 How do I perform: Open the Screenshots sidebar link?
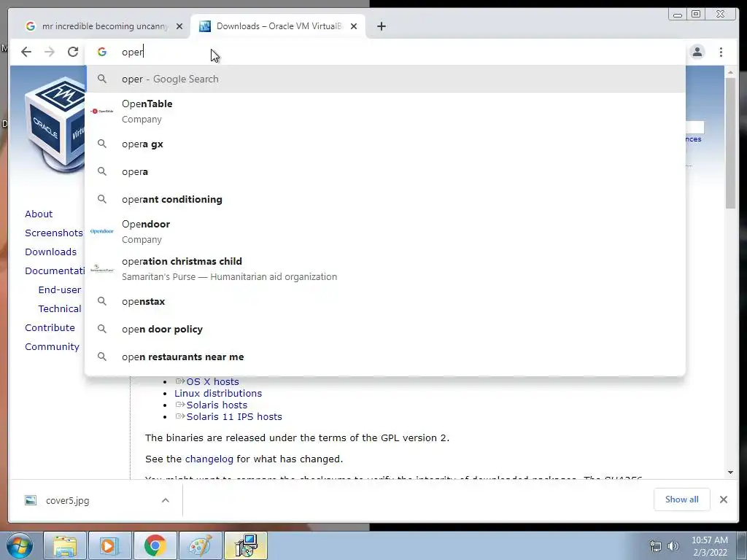click(x=54, y=233)
